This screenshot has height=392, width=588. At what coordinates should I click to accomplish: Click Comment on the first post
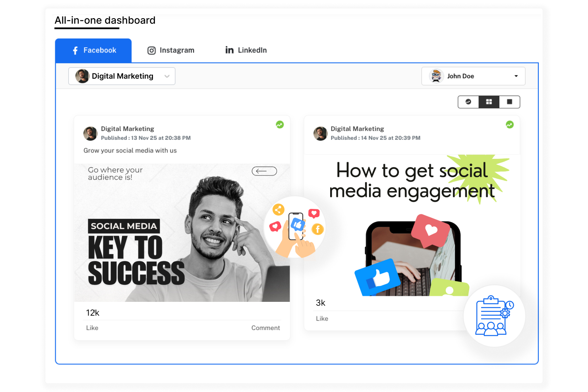click(x=265, y=328)
